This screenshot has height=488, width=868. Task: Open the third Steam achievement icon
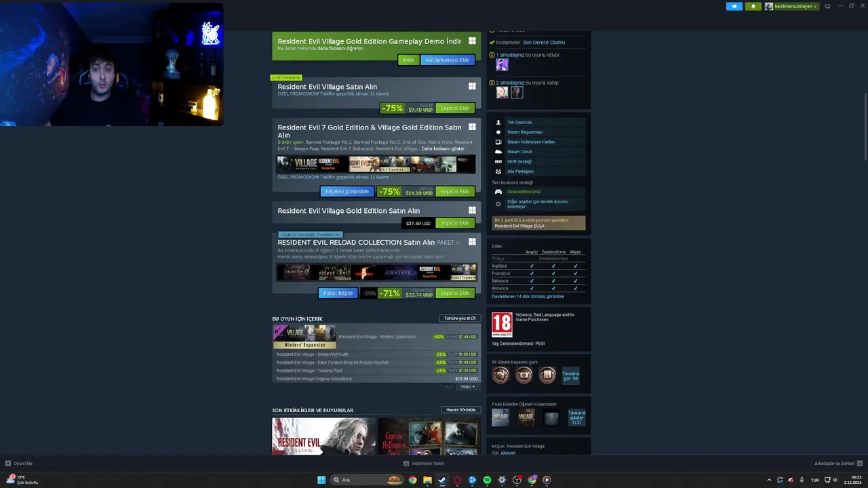547,375
